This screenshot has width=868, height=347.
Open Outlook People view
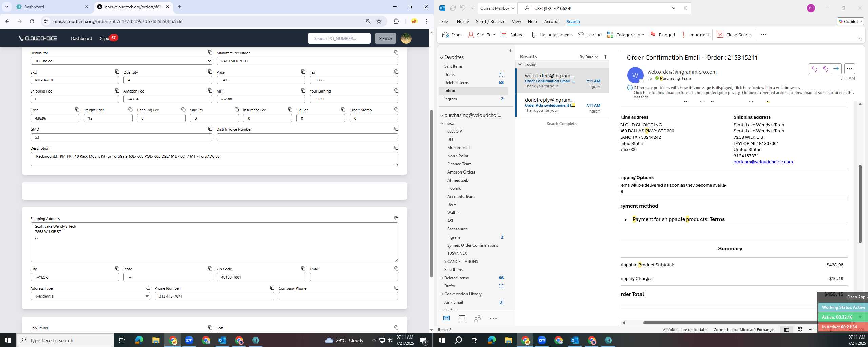click(x=477, y=318)
